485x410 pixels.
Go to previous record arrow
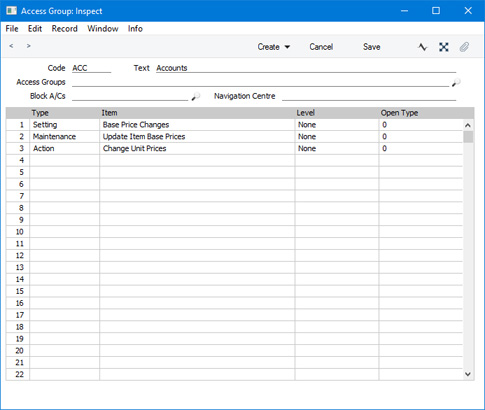point(11,46)
